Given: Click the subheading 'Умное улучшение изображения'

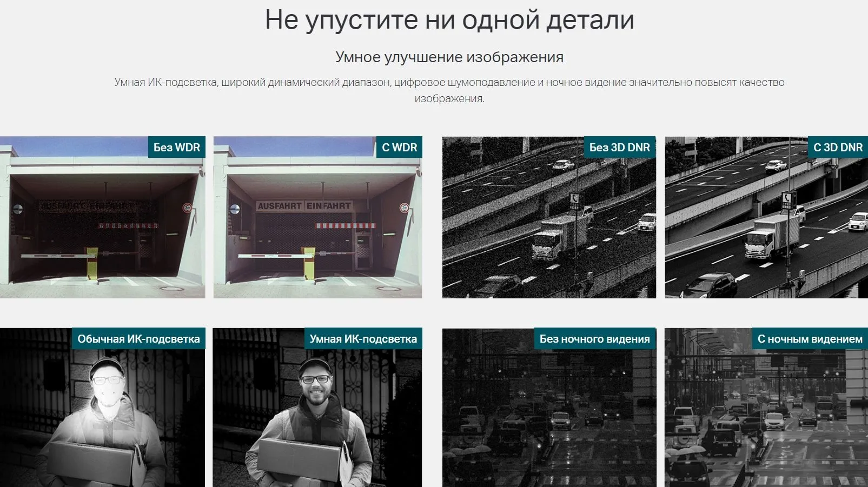Looking at the screenshot, I should click(449, 57).
